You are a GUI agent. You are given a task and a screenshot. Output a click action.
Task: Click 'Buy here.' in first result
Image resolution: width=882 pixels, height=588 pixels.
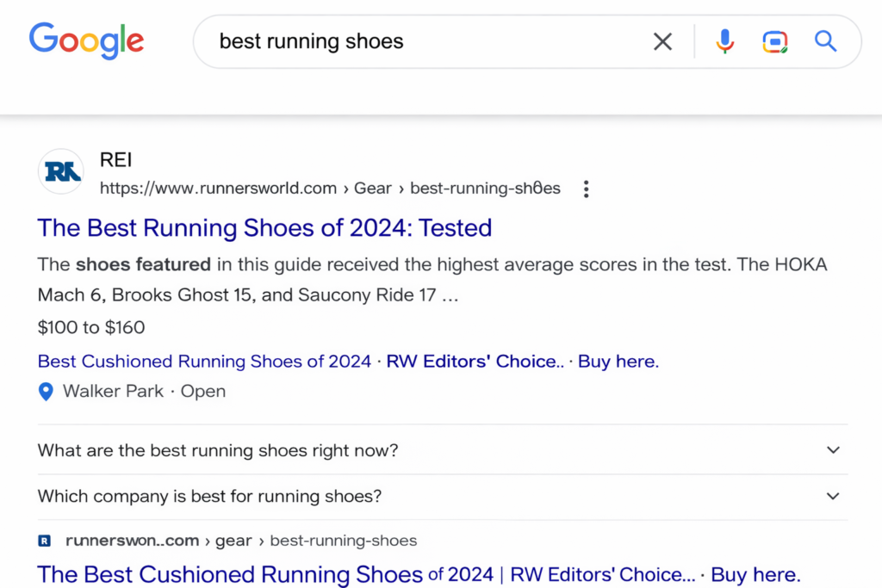click(618, 362)
